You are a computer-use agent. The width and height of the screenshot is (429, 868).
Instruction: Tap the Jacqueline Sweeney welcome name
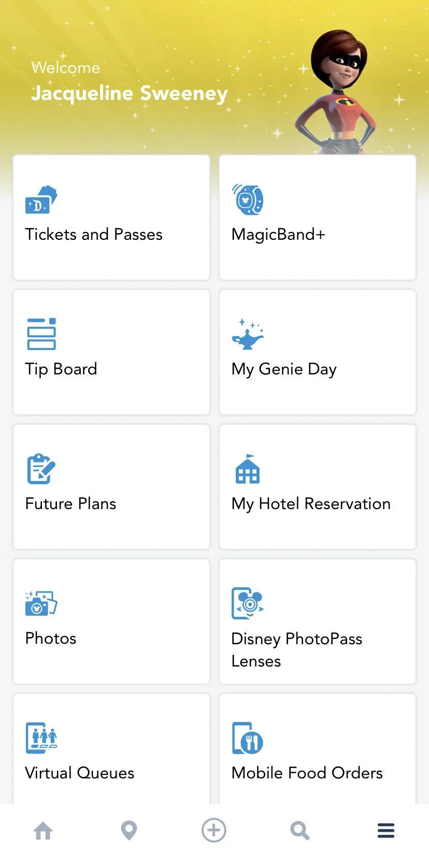coord(130,93)
